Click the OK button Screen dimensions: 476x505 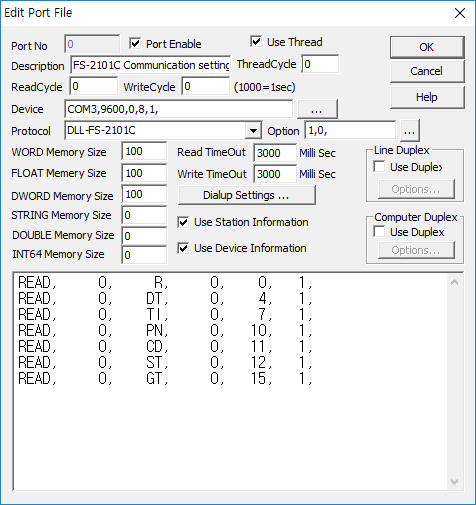427,47
